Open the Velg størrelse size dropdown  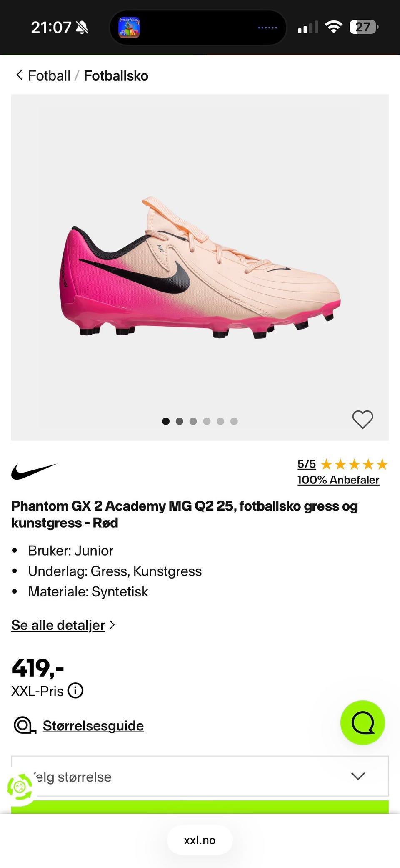click(200, 776)
